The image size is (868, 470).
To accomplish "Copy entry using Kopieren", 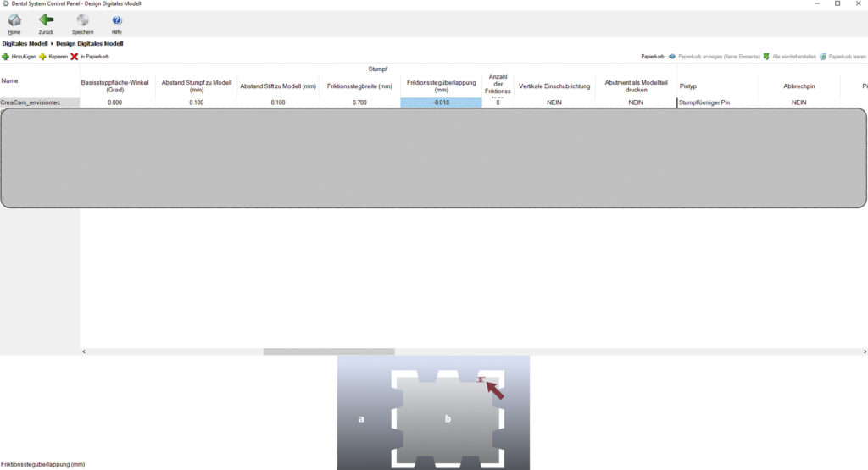I will click(x=53, y=57).
